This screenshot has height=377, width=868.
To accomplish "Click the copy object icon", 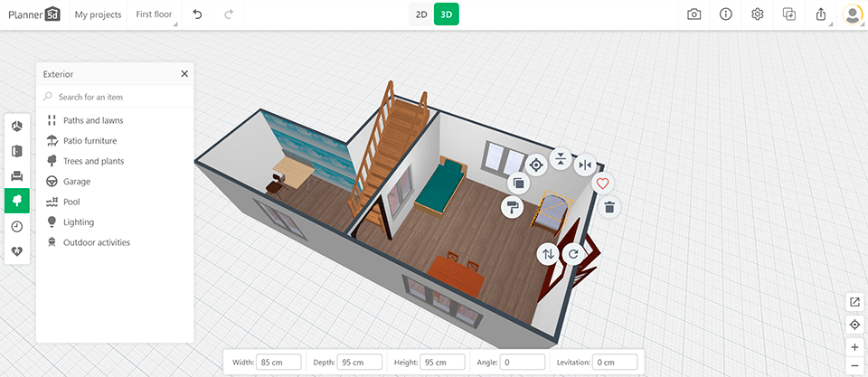I will click(519, 183).
